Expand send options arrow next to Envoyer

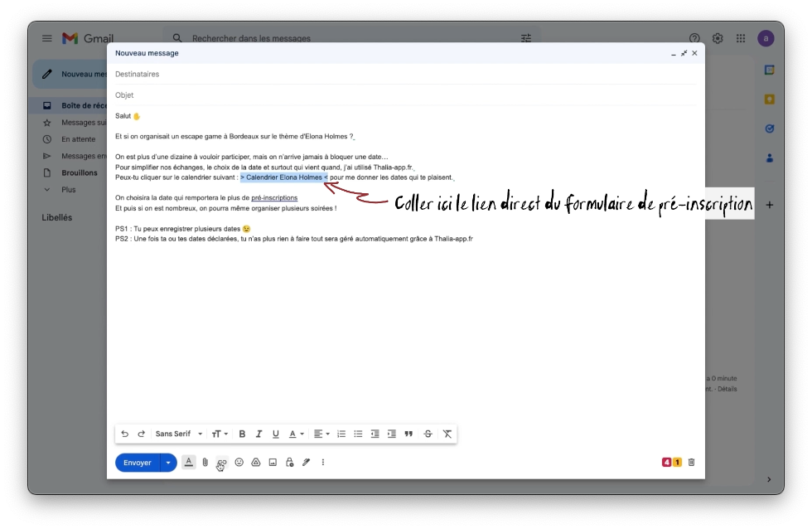tap(169, 463)
